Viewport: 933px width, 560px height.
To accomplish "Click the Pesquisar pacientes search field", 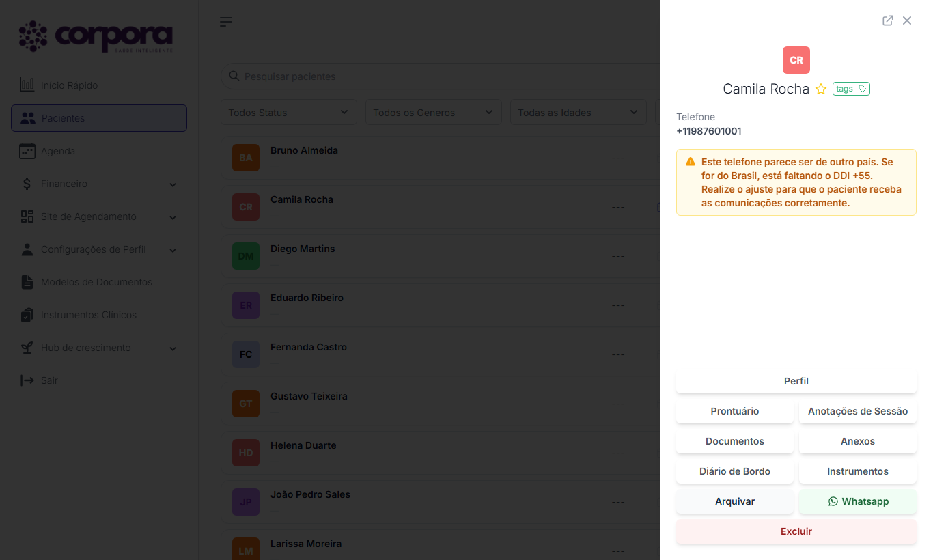I will [x=440, y=76].
